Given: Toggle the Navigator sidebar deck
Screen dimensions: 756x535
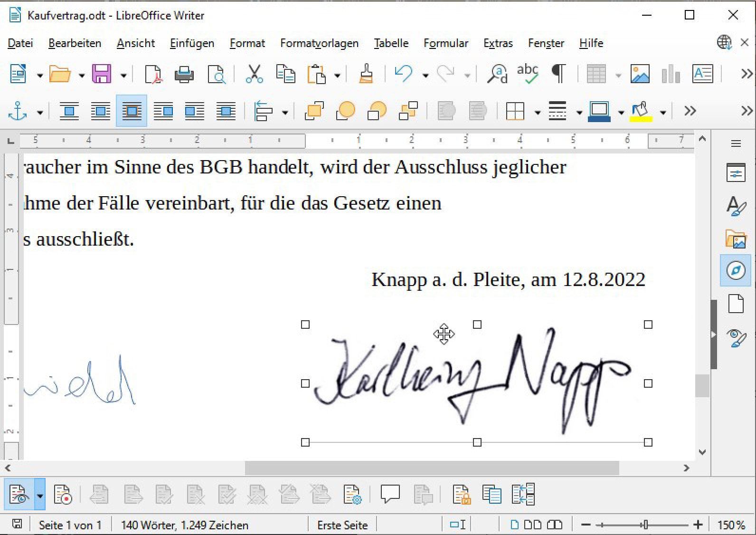Looking at the screenshot, I should pos(736,271).
